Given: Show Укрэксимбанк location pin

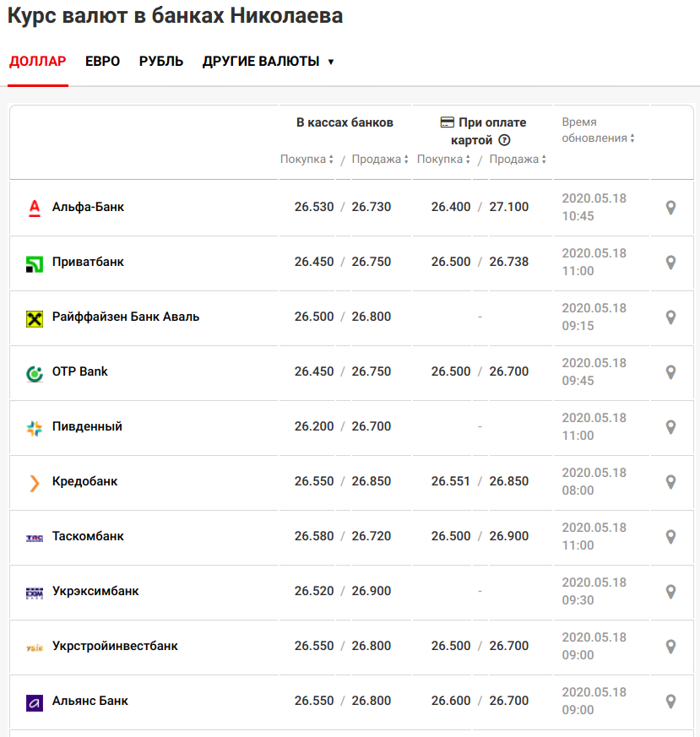Looking at the screenshot, I should tap(670, 592).
